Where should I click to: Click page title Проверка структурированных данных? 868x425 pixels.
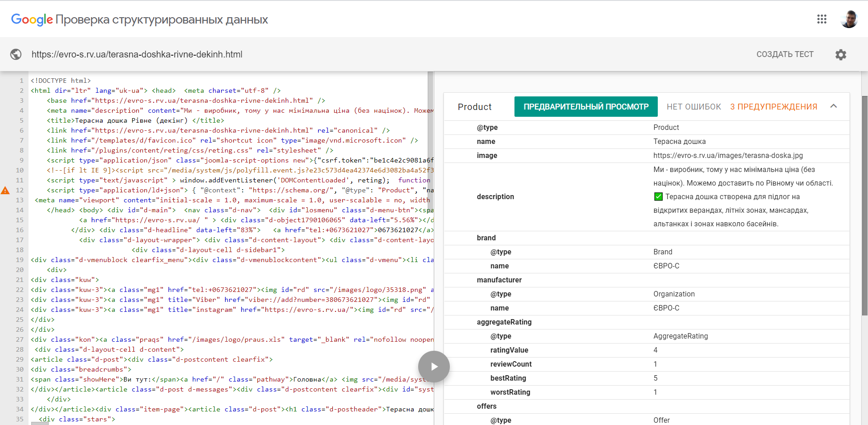click(x=162, y=20)
